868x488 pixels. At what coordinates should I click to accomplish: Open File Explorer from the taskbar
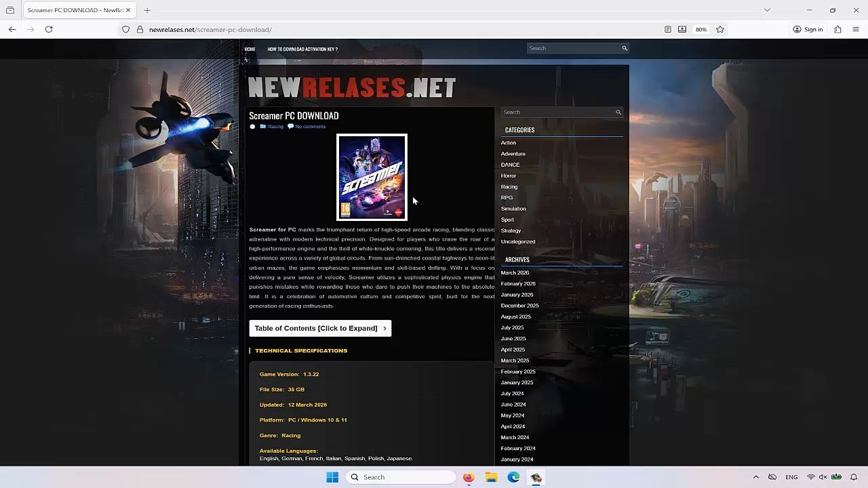(x=491, y=477)
